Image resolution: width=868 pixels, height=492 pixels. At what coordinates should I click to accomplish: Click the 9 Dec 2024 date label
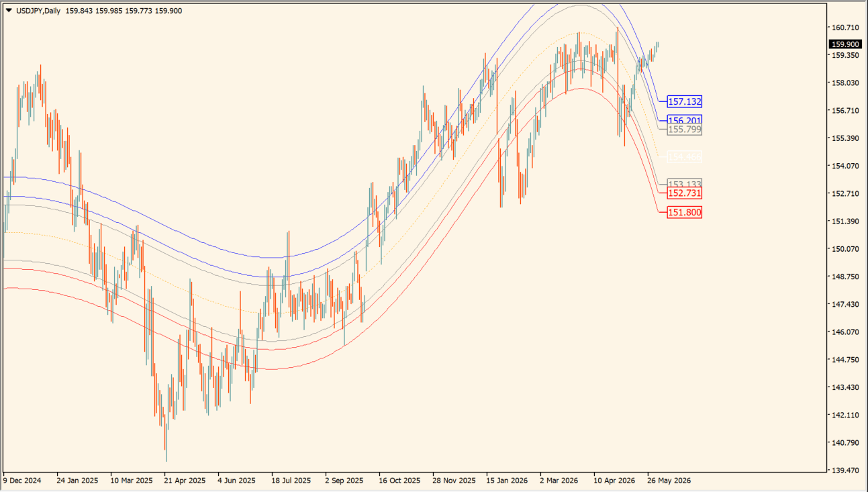(x=23, y=481)
